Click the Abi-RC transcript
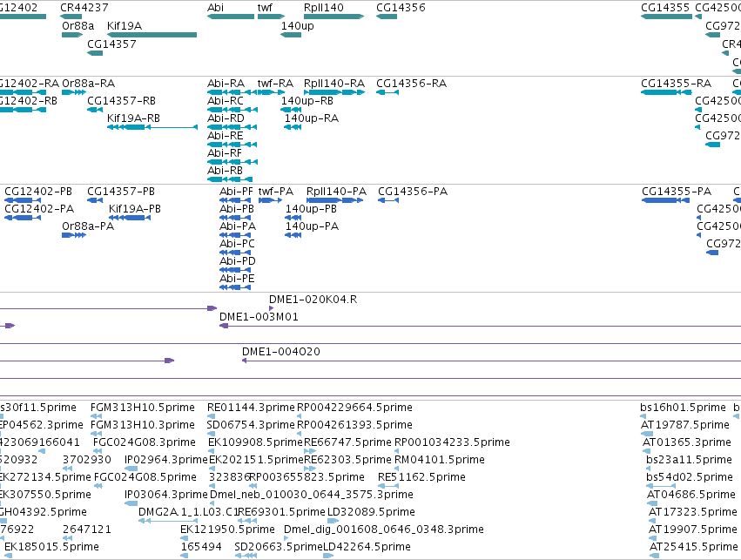 [232, 110]
